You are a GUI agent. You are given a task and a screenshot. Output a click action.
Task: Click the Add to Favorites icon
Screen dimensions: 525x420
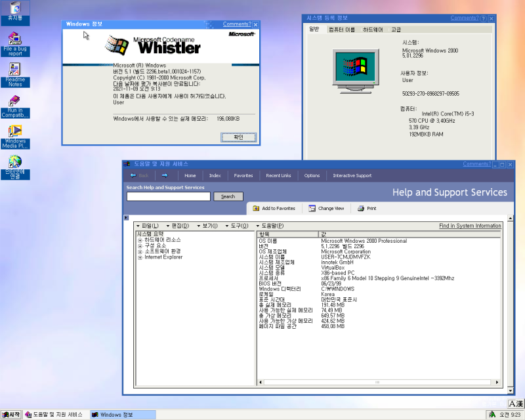click(x=274, y=209)
